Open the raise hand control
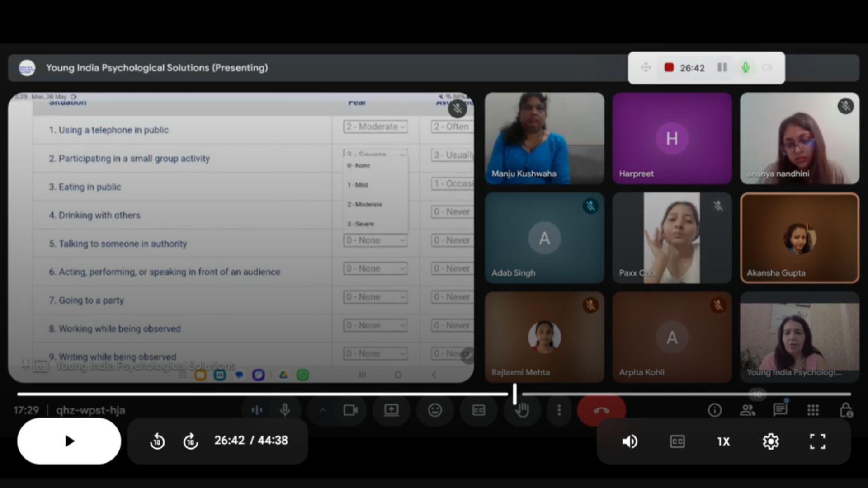The image size is (868, 488). click(x=522, y=410)
